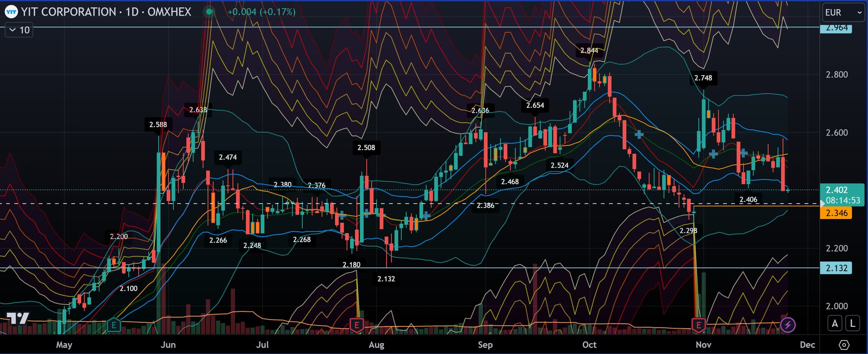Open the red E earnings marker near November
Image resolution: width=868 pixels, height=354 pixels.
[699, 325]
